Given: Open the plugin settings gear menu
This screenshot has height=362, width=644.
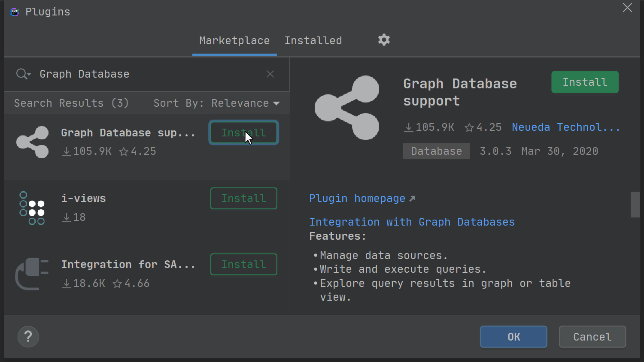Looking at the screenshot, I should point(384,40).
